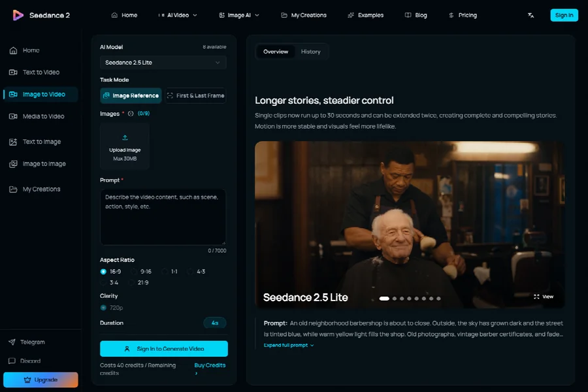This screenshot has width=588, height=392.
Task: Click Sign In to Generate Video
Action: (164, 349)
